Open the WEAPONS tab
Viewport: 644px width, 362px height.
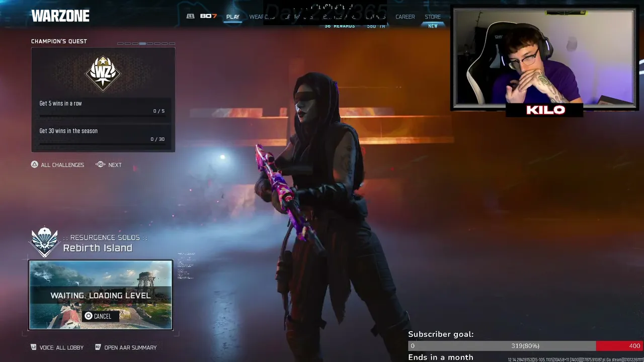point(262,17)
